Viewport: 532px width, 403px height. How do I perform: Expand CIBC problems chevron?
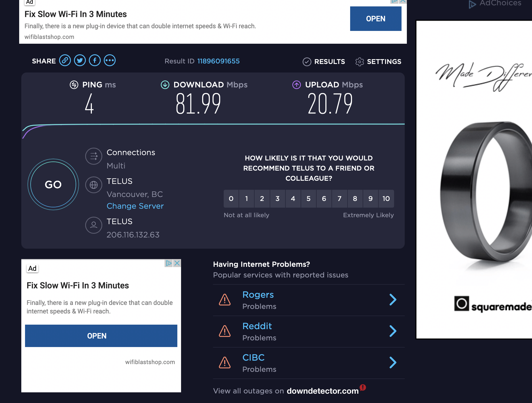(393, 363)
